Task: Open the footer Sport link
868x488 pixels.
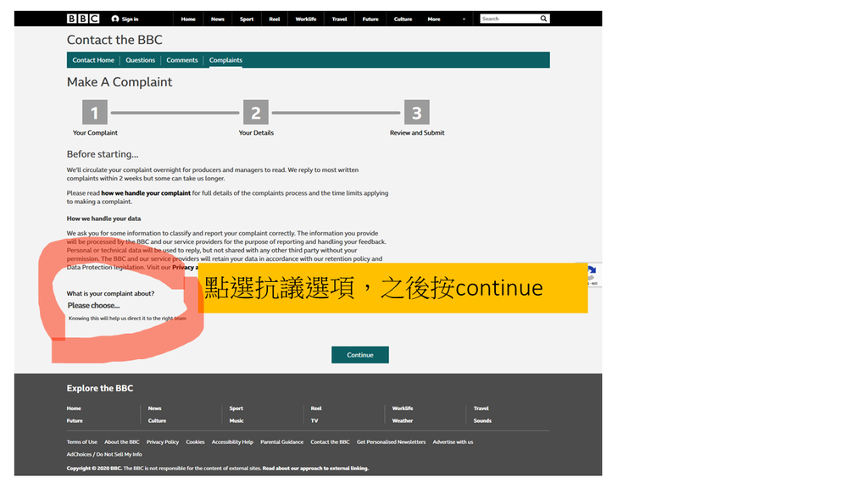Action: (236, 408)
